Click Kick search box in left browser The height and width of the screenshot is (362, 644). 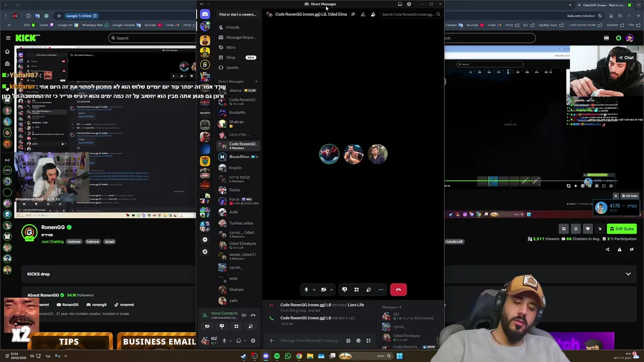[152, 38]
